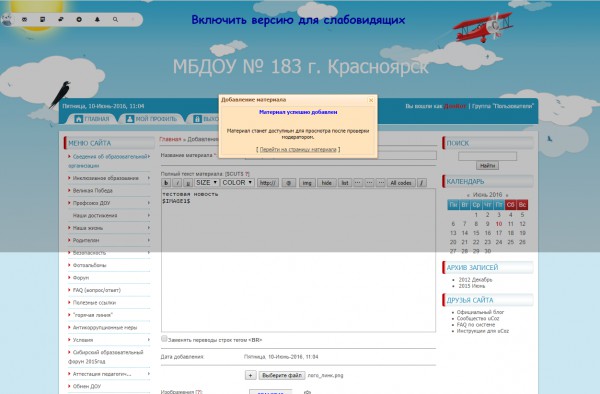The height and width of the screenshot is (394, 600).
Task: Click the Найти search button
Action: click(x=487, y=166)
